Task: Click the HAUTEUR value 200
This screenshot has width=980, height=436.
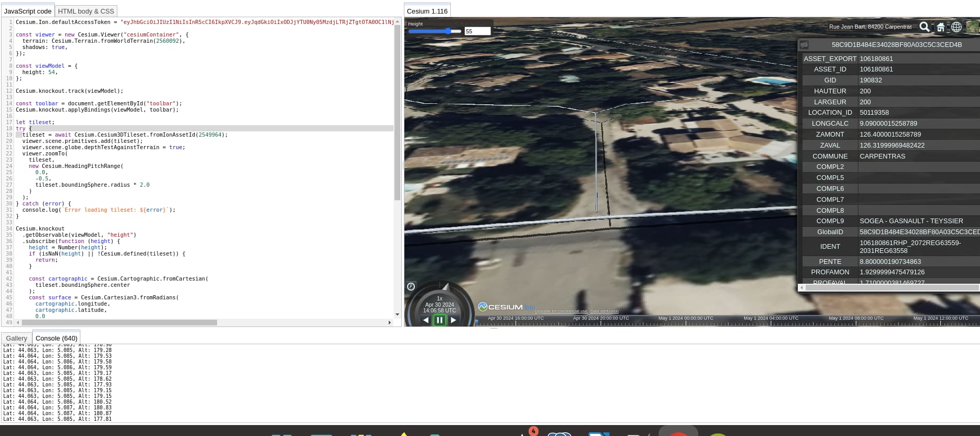Action: tap(865, 91)
